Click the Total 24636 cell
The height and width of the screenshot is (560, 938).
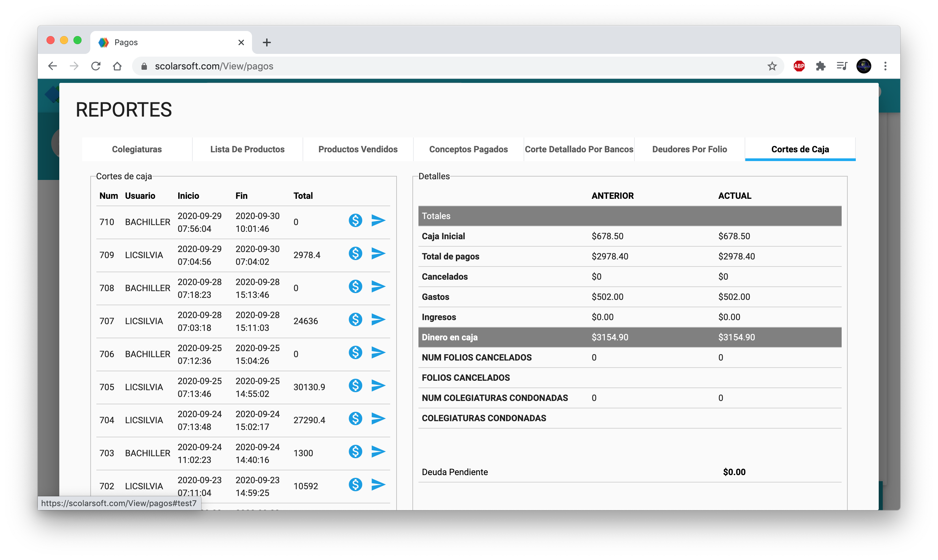[306, 321]
